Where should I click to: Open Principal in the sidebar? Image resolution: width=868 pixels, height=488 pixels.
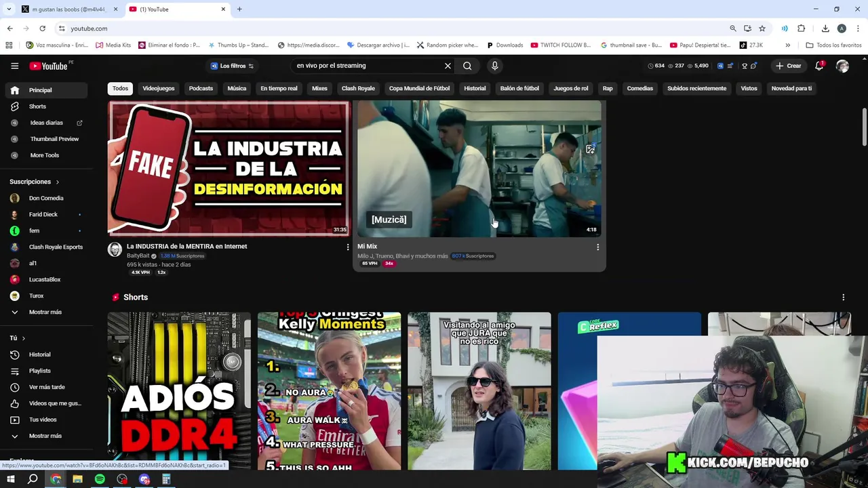pyautogui.click(x=46, y=90)
